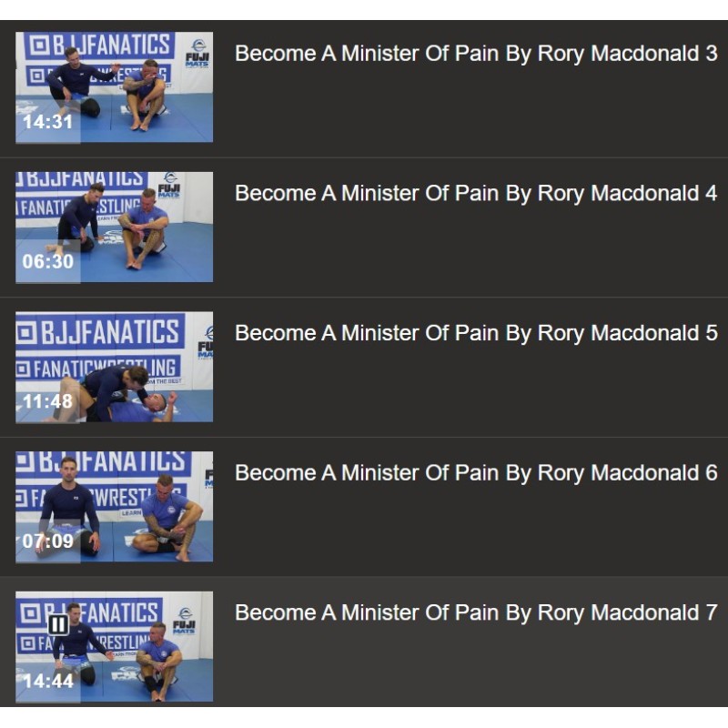Select title "Become A Minister Of Pain By Rory Macdonald 7"

[476, 612]
